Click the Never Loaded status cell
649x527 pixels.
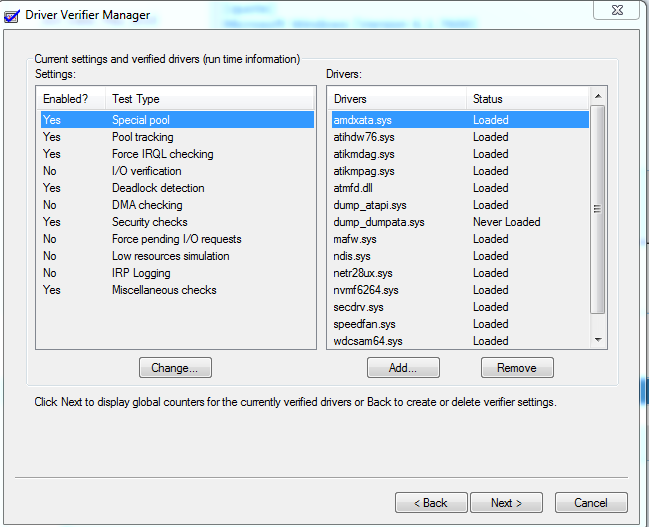coord(507,222)
